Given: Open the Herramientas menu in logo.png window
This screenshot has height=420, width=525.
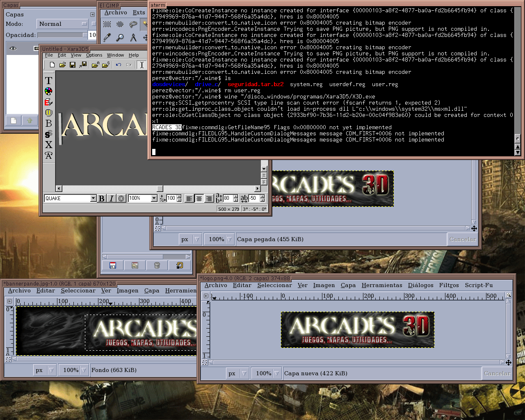Looking at the screenshot, I should click(x=382, y=285).
